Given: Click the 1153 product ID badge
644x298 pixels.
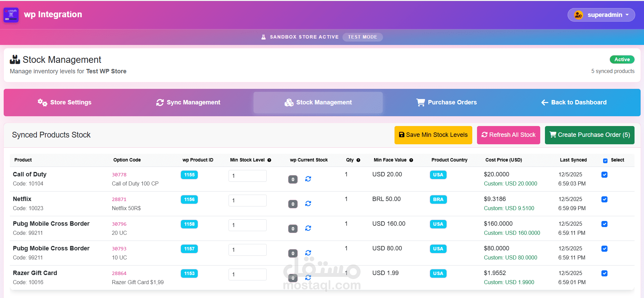Looking at the screenshot, I should coord(189,273).
